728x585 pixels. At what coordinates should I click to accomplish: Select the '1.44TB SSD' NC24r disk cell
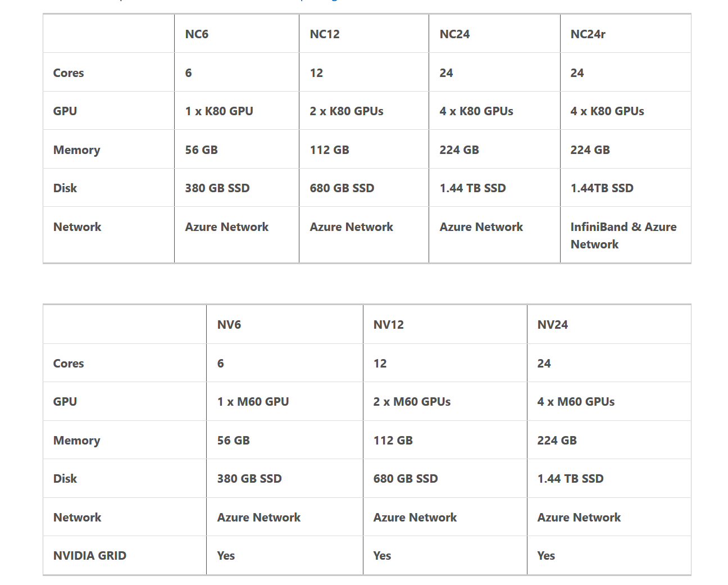626,188
